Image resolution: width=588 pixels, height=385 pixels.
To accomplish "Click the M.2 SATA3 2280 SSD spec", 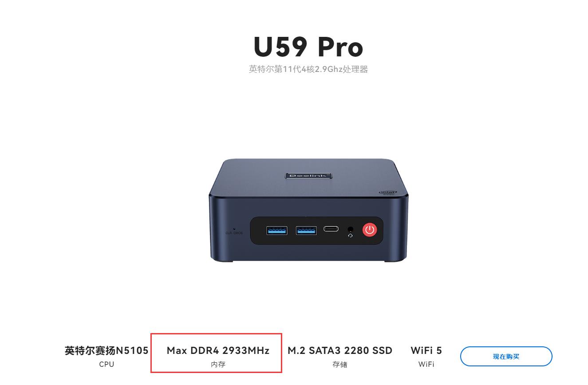I will tap(340, 350).
